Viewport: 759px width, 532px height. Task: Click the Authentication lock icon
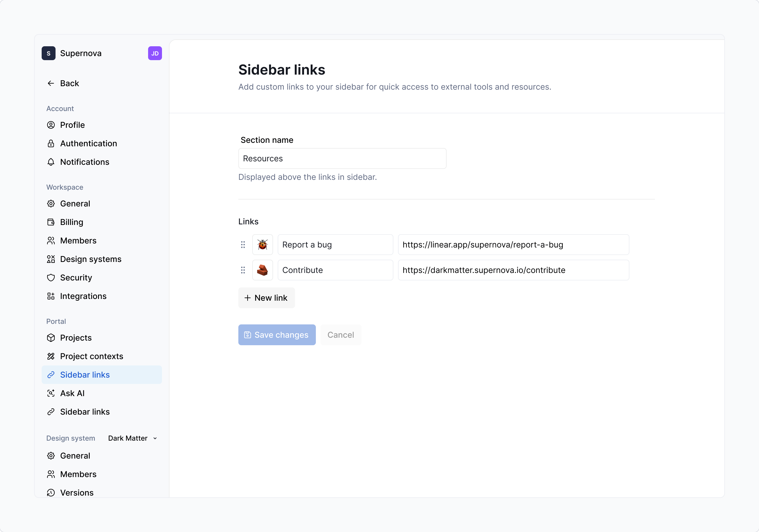pyautogui.click(x=51, y=143)
